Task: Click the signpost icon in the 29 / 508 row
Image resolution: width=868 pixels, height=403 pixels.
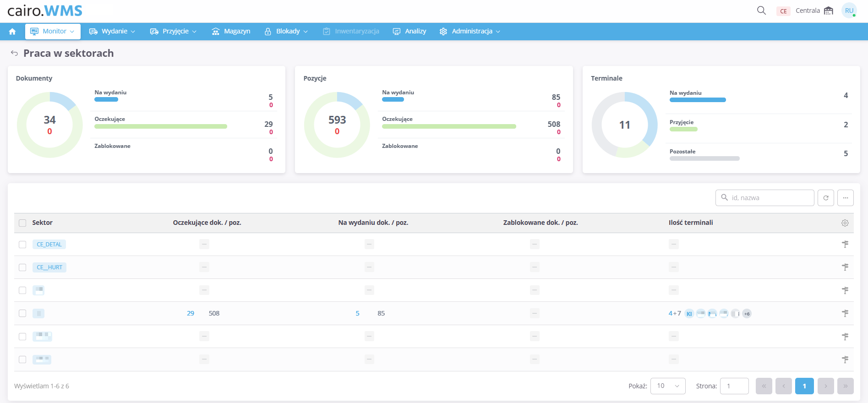Action: pos(845,313)
